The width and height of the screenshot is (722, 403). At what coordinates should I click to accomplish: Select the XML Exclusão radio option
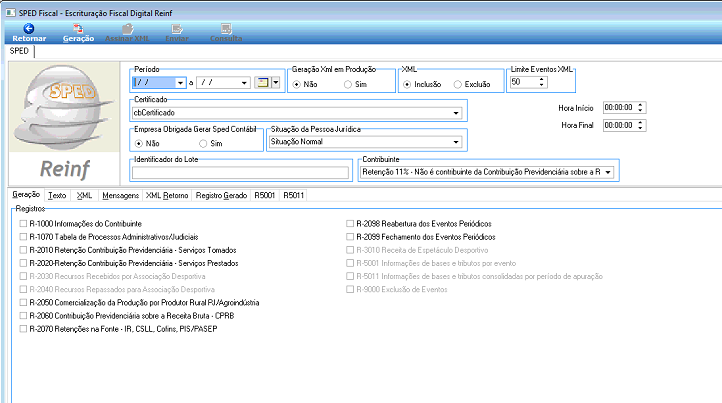[x=457, y=84]
